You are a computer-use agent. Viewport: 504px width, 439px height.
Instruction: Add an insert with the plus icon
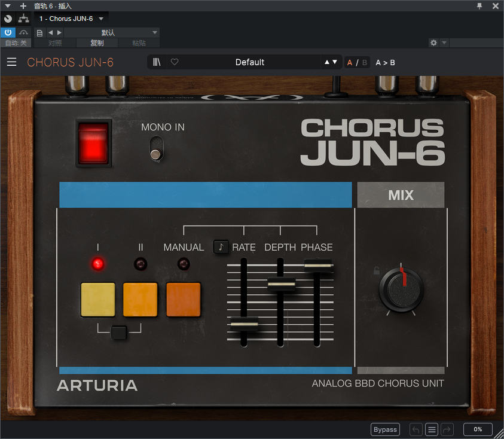pyautogui.click(x=23, y=6)
